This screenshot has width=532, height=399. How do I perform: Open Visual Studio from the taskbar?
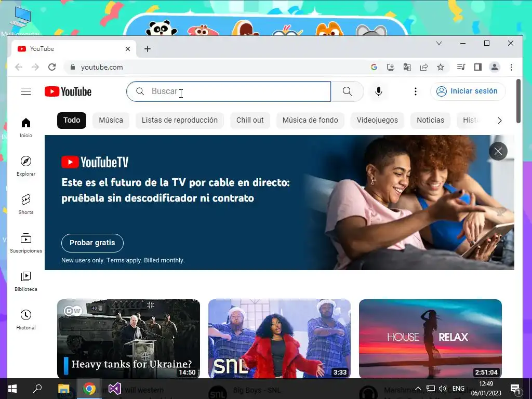(115, 389)
